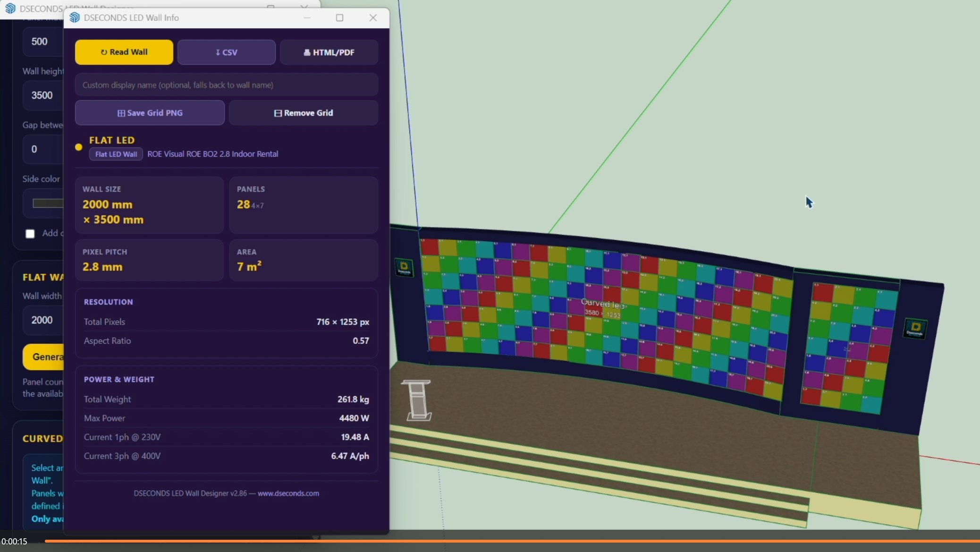
Task: Click the yellow FLAT LED status dot
Action: 79,147
